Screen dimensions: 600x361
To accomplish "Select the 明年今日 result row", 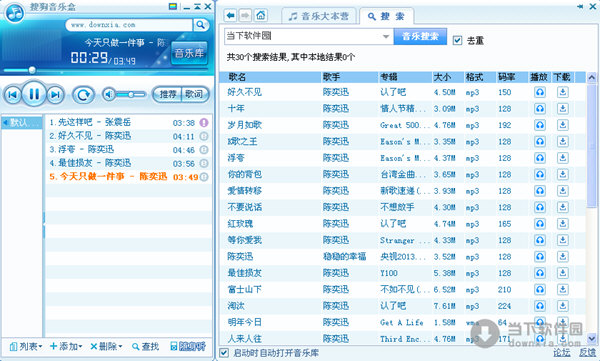I will [x=402, y=323].
